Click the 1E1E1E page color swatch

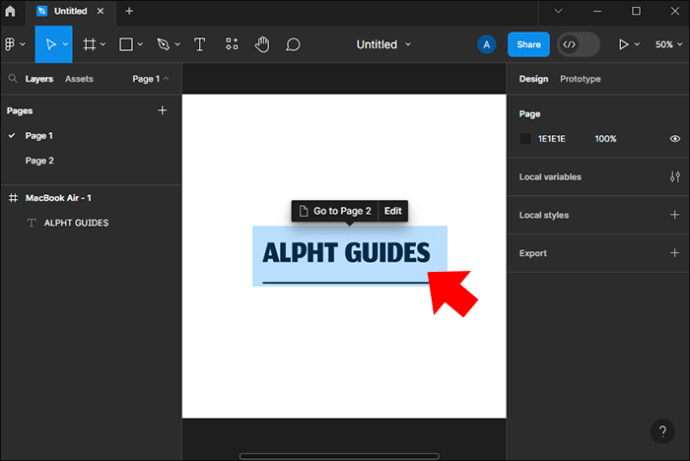(526, 139)
